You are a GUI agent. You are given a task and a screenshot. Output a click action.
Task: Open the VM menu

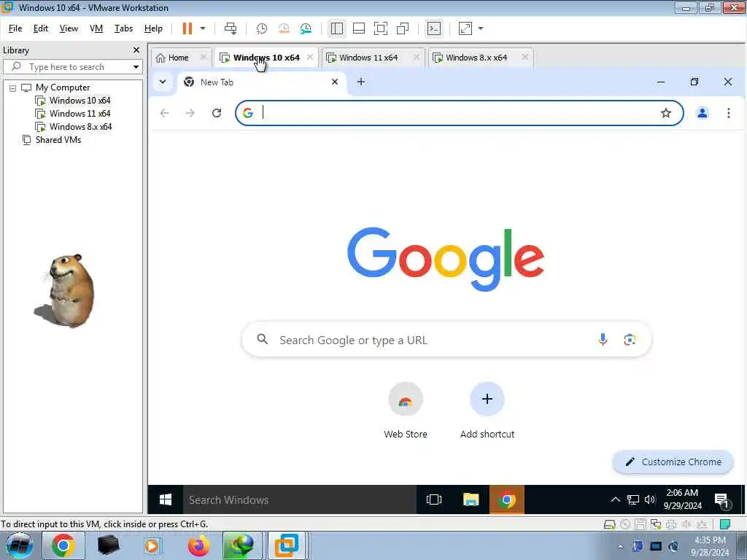click(96, 28)
